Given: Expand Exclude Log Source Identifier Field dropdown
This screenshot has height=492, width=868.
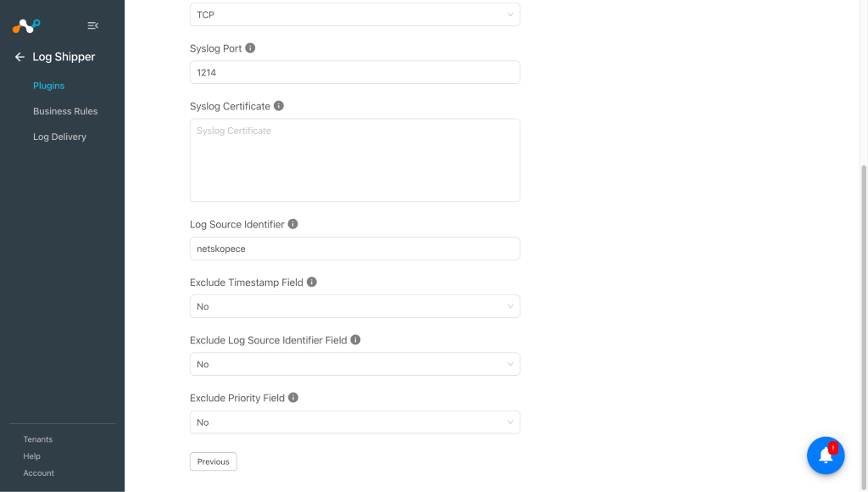Looking at the screenshot, I should pos(355,364).
